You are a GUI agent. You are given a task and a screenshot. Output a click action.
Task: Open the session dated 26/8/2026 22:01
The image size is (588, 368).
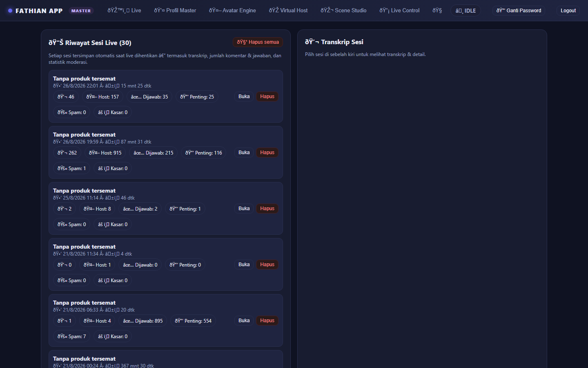244,96
